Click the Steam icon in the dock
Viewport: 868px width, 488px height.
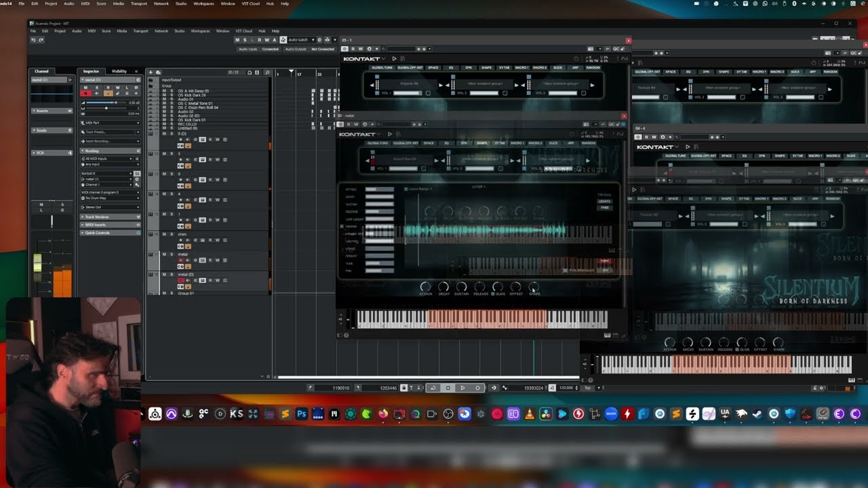pyautogui.click(x=757, y=413)
